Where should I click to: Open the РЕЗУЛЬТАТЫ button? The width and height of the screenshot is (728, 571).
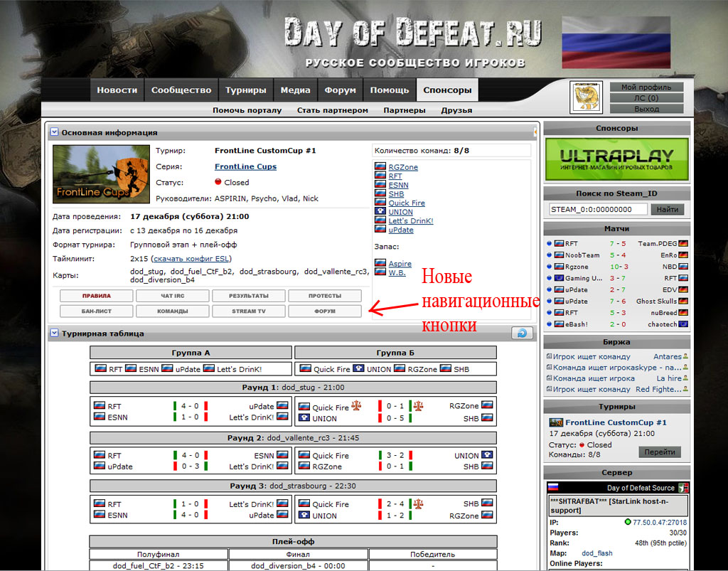(249, 296)
